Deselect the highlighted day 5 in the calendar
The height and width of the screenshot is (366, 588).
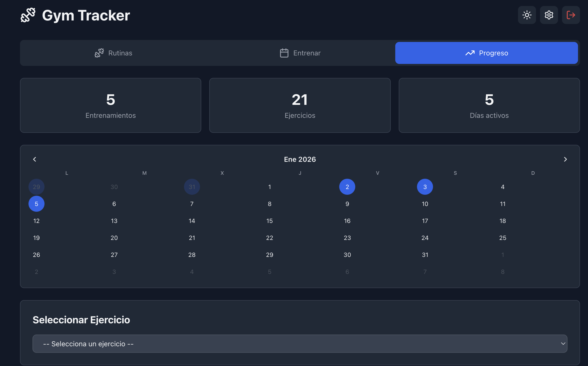36,204
